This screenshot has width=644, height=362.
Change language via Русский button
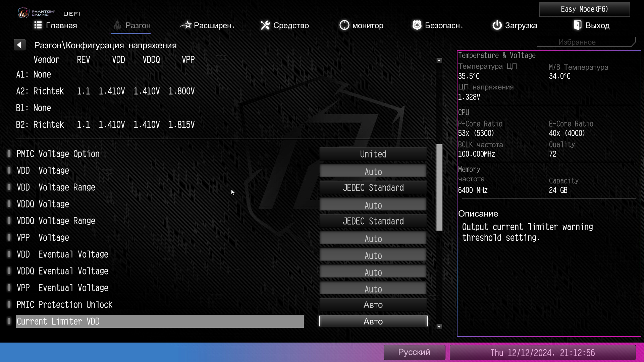click(414, 352)
